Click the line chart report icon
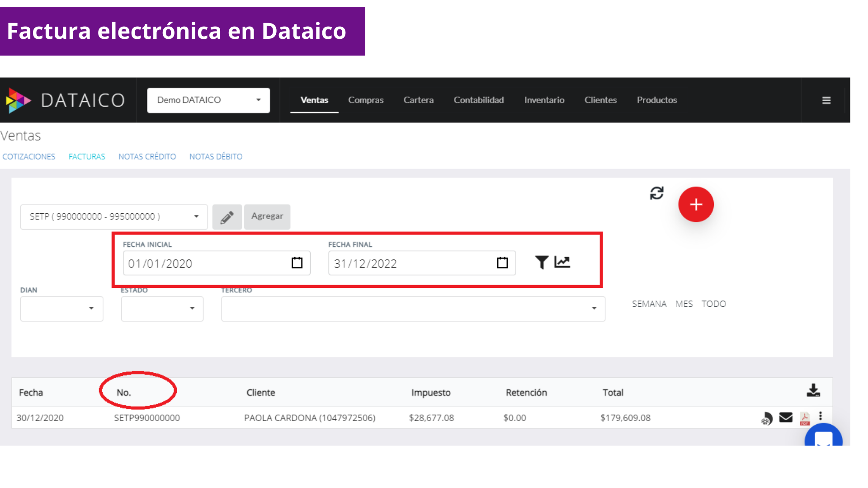Viewport: 868px width, 488px height. pos(562,262)
